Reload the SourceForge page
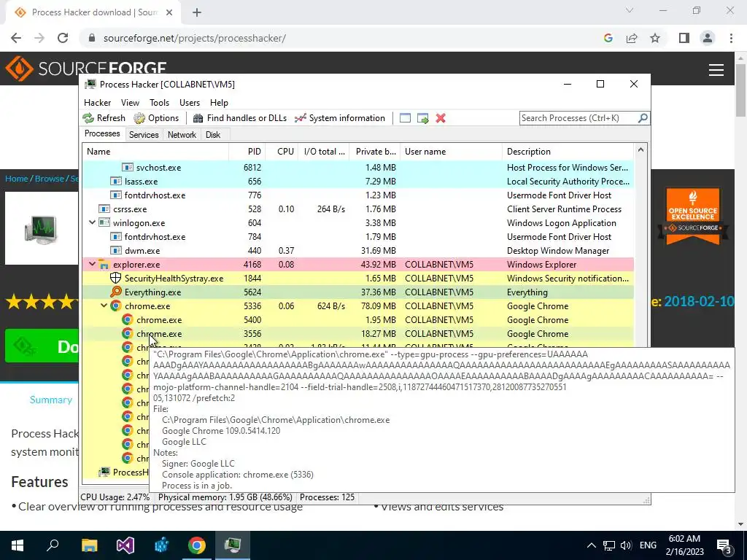 tap(63, 38)
